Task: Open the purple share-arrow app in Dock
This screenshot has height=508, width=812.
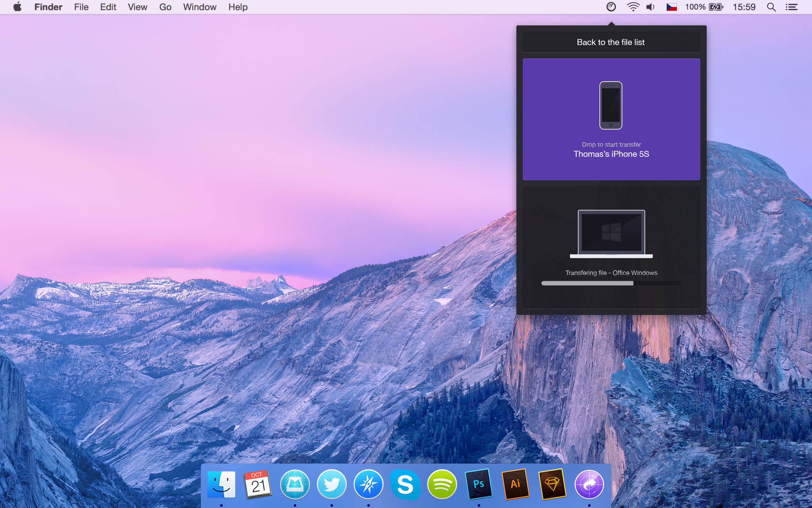Action: [x=589, y=485]
